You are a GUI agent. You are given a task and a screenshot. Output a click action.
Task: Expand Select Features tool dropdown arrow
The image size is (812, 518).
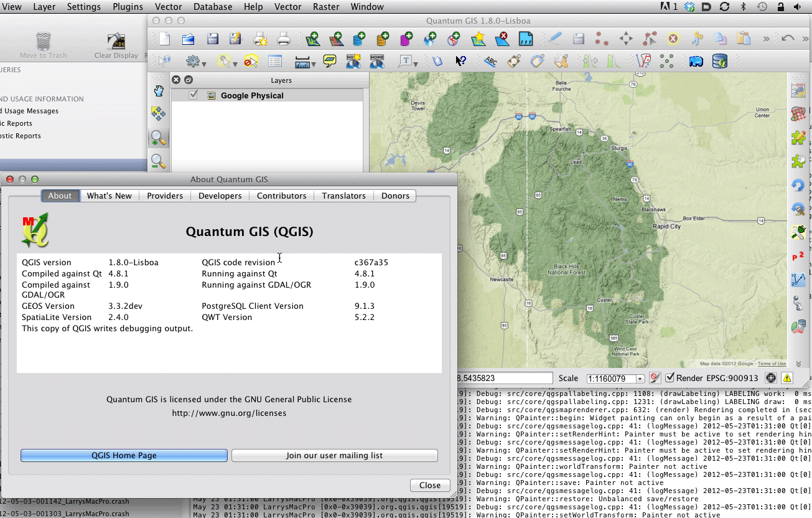(x=235, y=64)
